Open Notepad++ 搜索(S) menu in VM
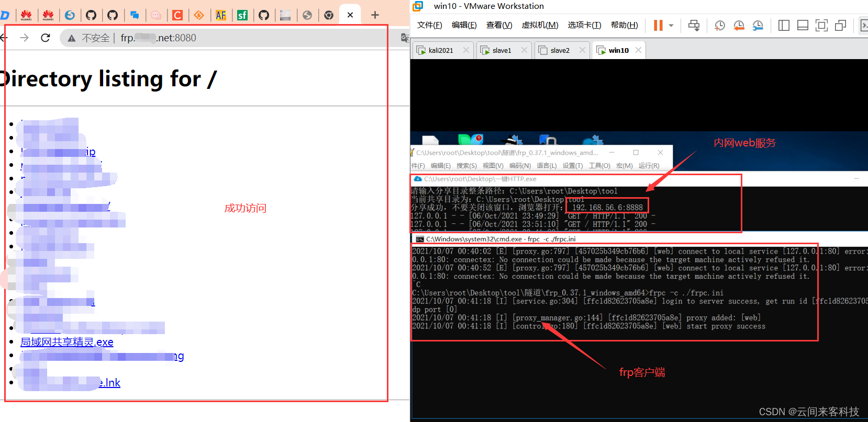The width and height of the screenshot is (868, 422). (466, 166)
